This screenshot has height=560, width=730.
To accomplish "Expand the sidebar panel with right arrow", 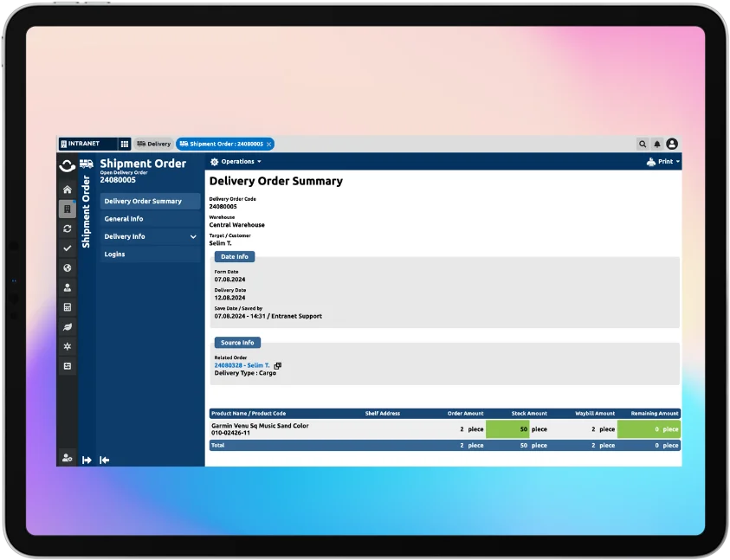I will coord(87,460).
